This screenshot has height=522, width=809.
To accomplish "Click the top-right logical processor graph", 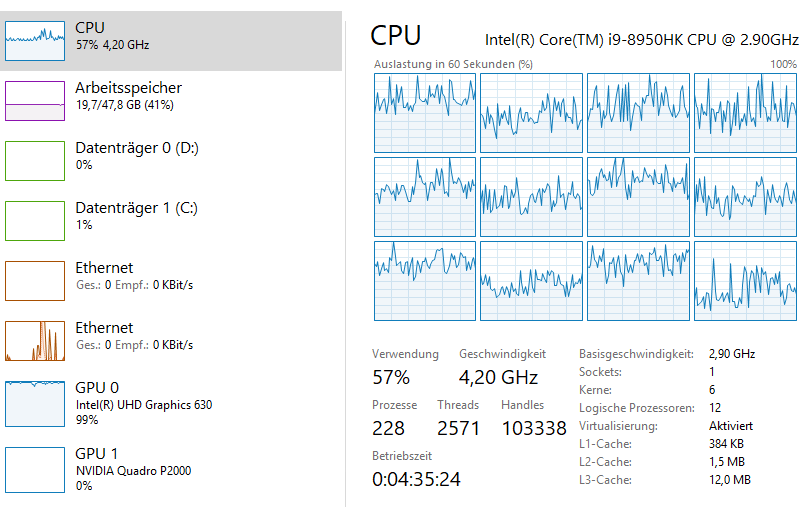I will pos(744,113).
